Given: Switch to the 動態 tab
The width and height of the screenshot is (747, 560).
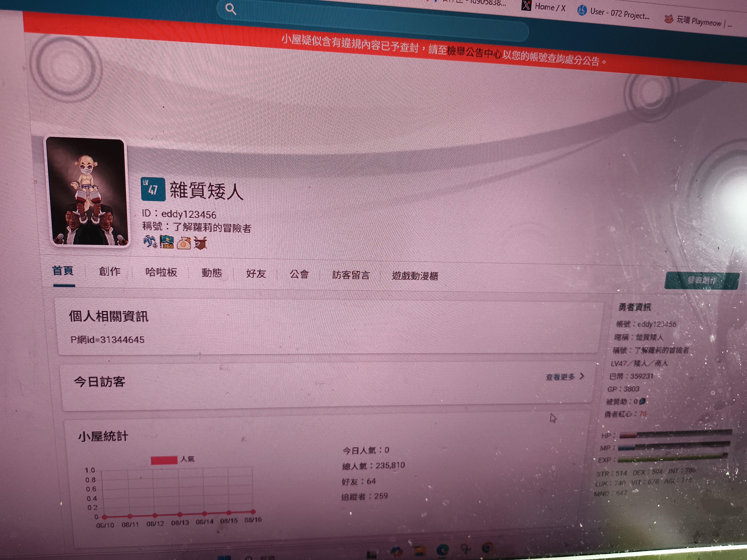Looking at the screenshot, I should 212,273.
